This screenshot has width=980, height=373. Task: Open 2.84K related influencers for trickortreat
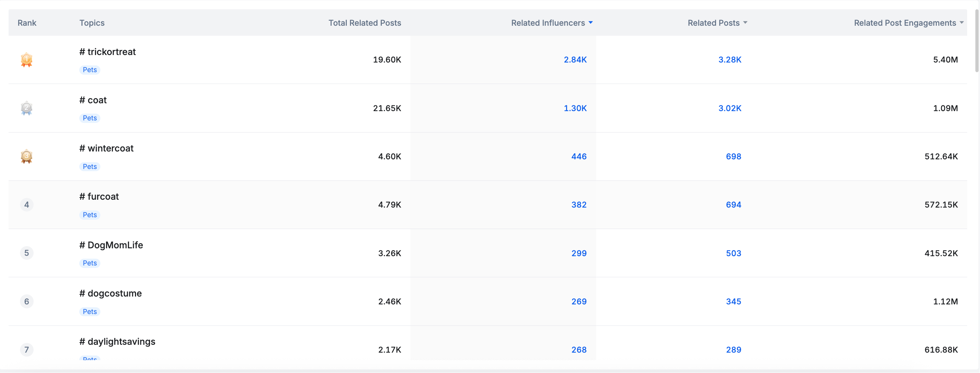pos(575,60)
